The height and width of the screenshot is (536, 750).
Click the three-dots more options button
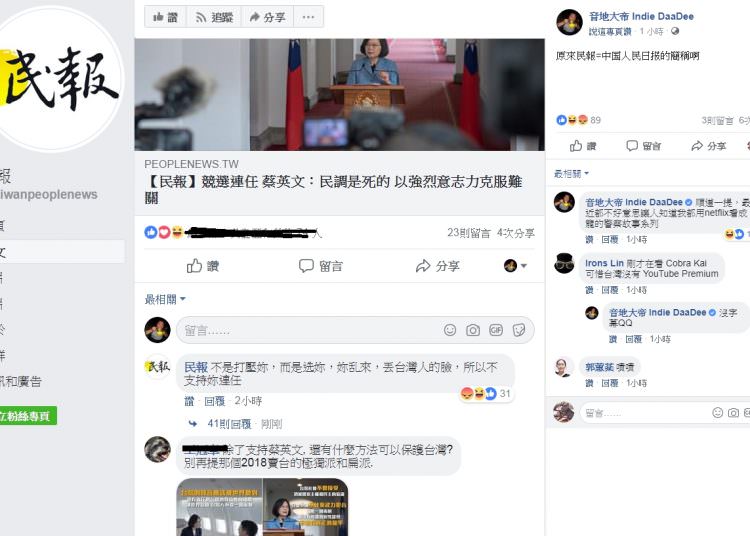(x=309, y=17)
